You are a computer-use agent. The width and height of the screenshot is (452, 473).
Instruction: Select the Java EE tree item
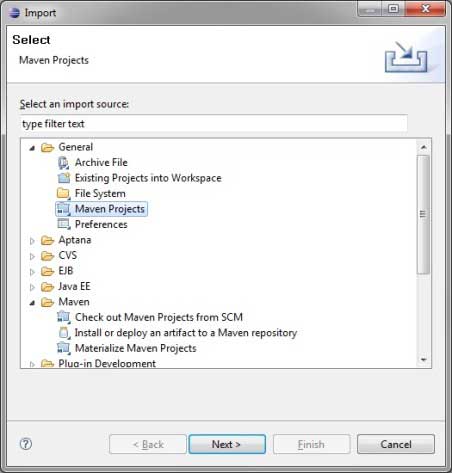[74, 287]
